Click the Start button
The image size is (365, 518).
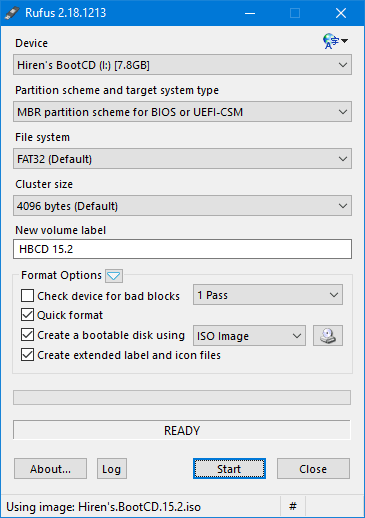tap(229, 469)
